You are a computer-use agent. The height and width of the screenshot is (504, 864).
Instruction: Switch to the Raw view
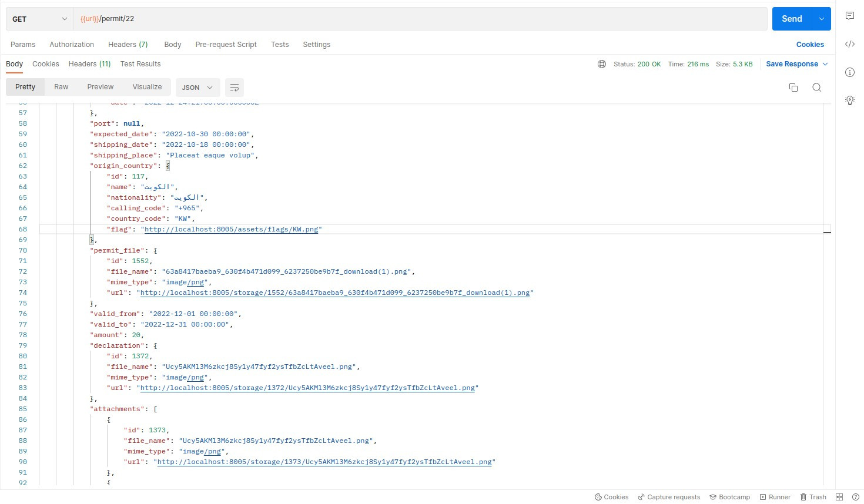(61, 87)
